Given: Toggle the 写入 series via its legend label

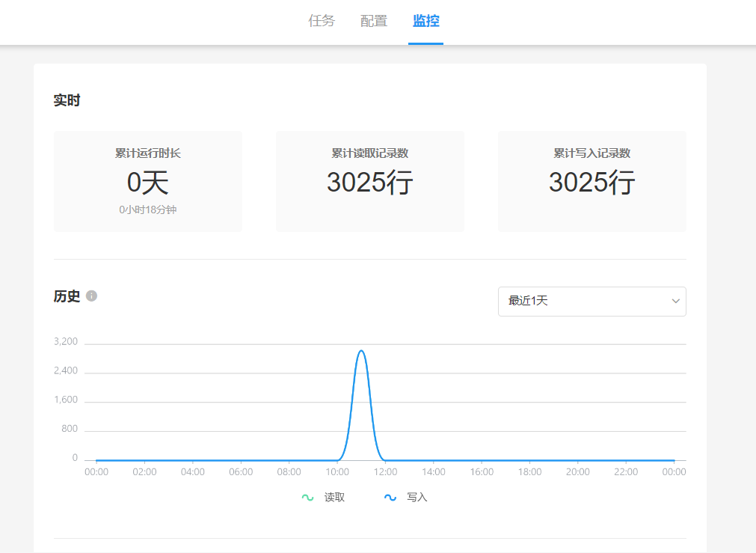Looking at the screenshot, I should click(417, 497).
